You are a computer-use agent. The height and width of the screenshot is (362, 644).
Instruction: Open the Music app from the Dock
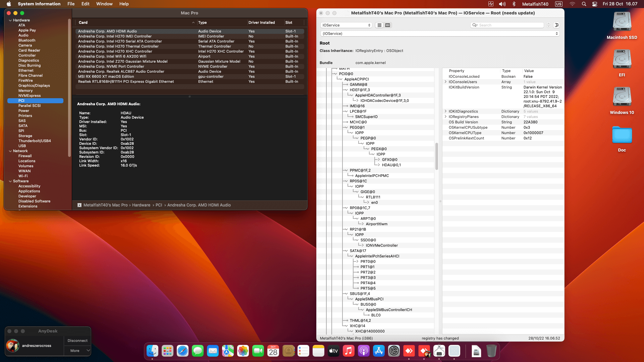click(x=348, y=351)
